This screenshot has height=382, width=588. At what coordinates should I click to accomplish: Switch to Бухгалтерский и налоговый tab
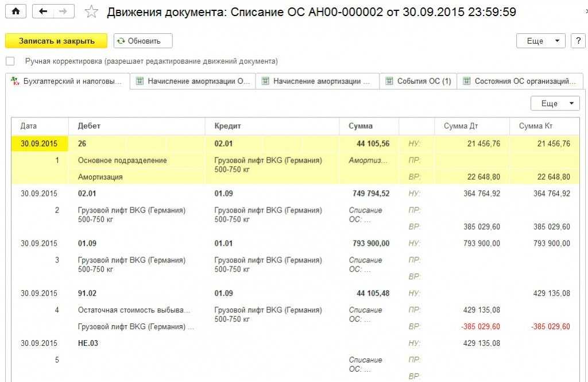click(x=67, y=82)
